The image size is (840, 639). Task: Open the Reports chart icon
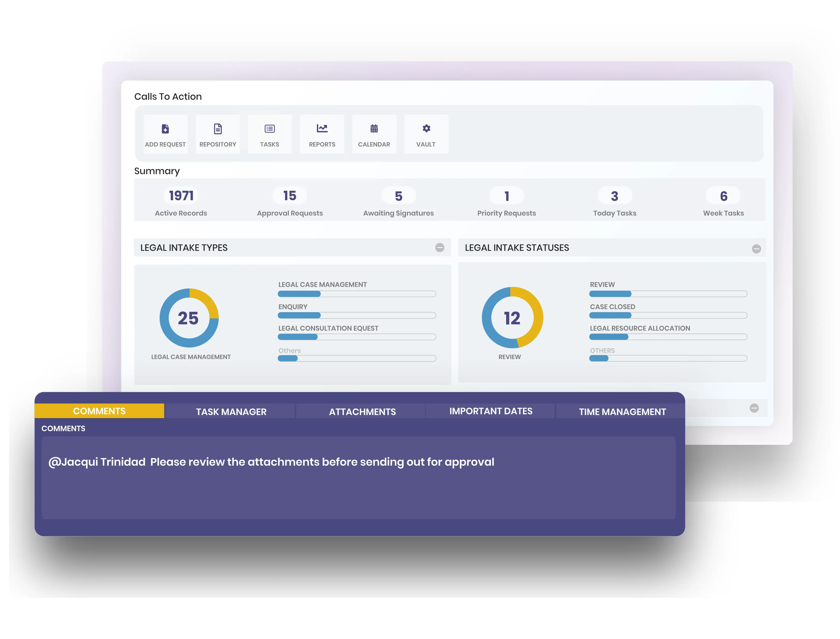322,129
